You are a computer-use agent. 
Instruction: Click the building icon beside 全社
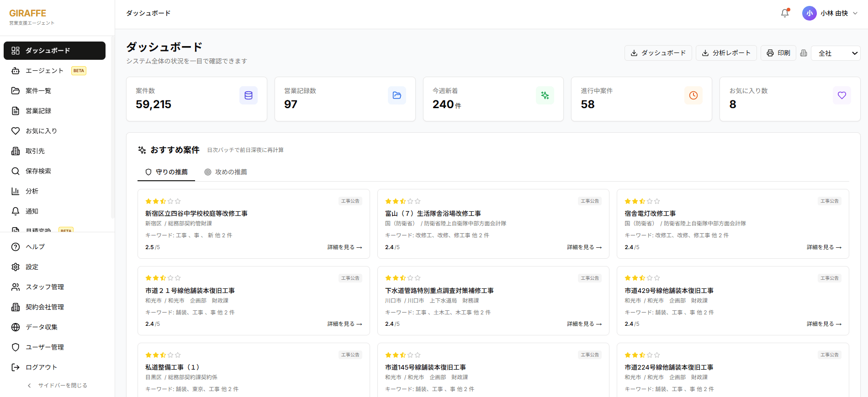(x=804, y=53)
